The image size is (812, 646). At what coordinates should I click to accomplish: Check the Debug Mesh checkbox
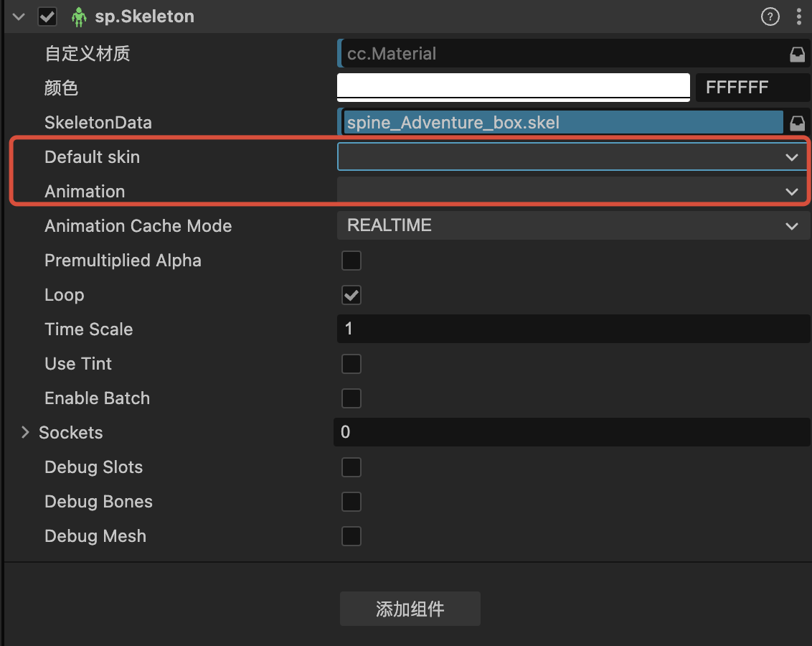(351, 536)
